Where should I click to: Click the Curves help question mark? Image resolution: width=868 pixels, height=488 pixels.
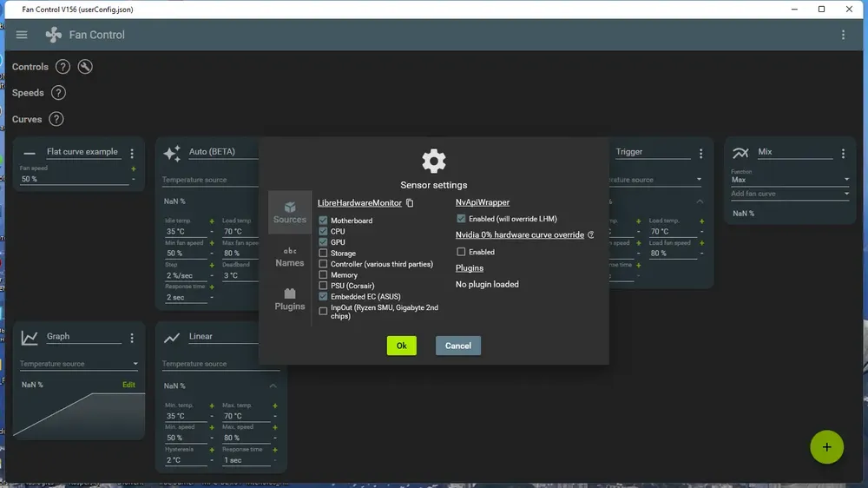56,119
